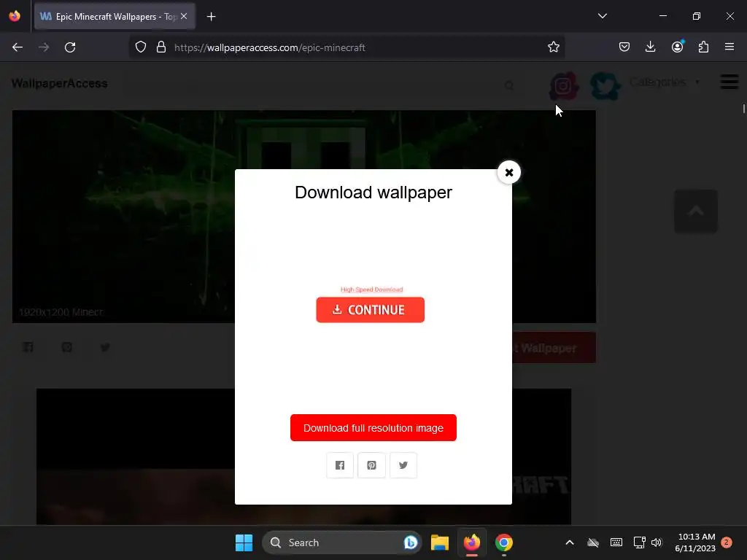The height and width of the screenshot is (560, 747).
Task: Go back to previous page
Action: [18, 47]
